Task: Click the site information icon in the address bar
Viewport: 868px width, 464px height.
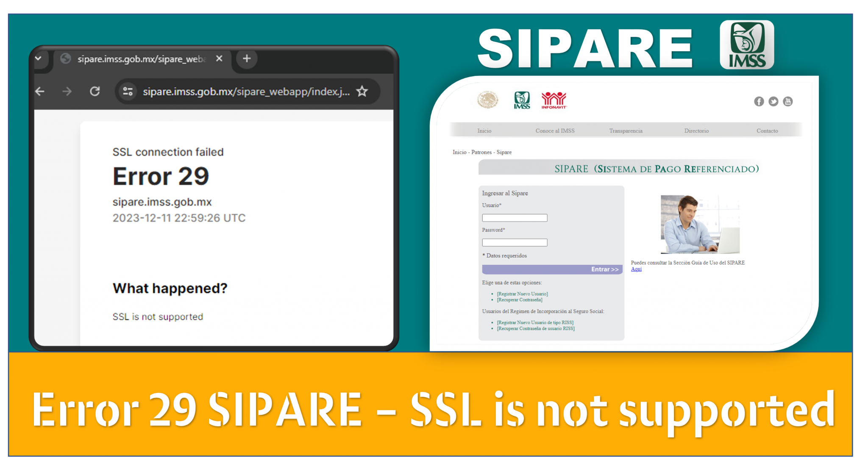Action: 127,91
